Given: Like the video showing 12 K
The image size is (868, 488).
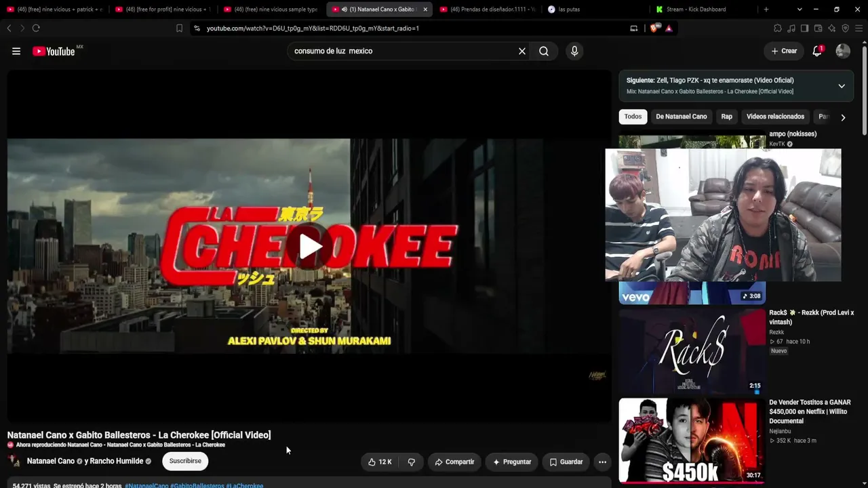Looking at the screenshot, I should 380,462.
